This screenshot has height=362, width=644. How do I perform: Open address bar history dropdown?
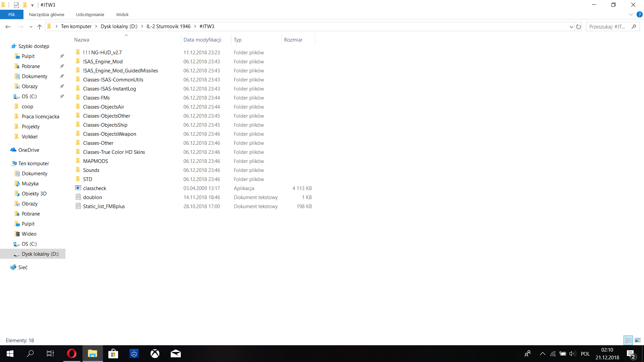(571, 26)
